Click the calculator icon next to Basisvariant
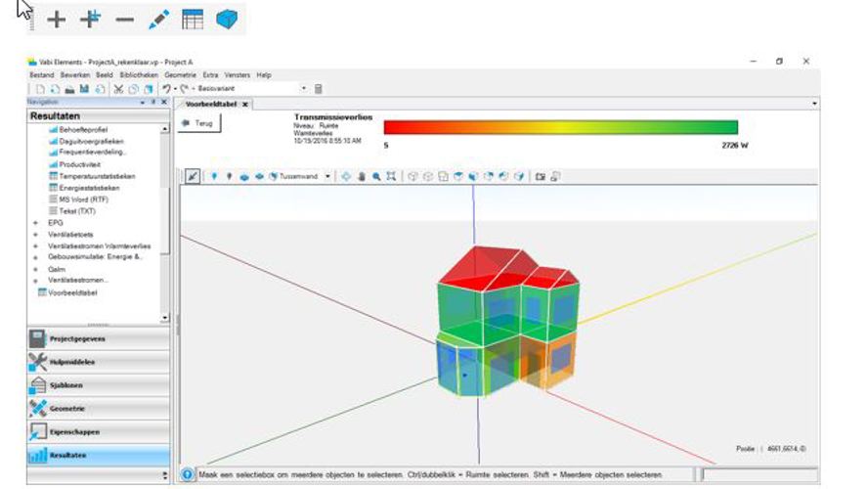Viewport: 868px width, 489px height. pyautogui.click(x=318, y=89)
